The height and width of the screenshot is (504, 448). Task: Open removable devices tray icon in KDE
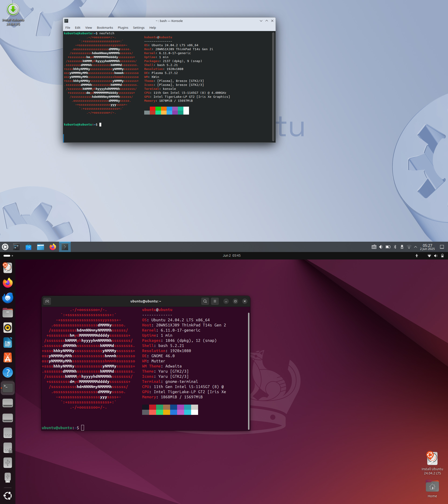402,247
